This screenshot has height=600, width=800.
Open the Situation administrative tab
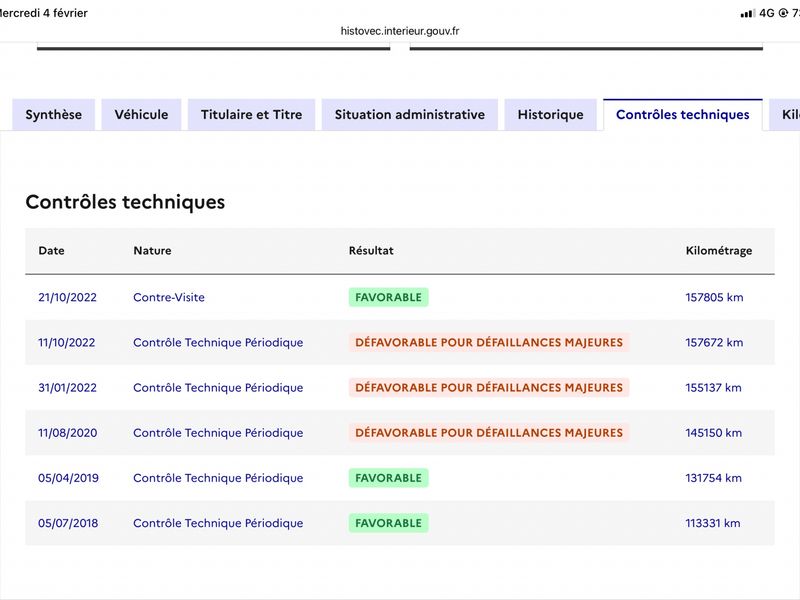(x=409, y=115)
